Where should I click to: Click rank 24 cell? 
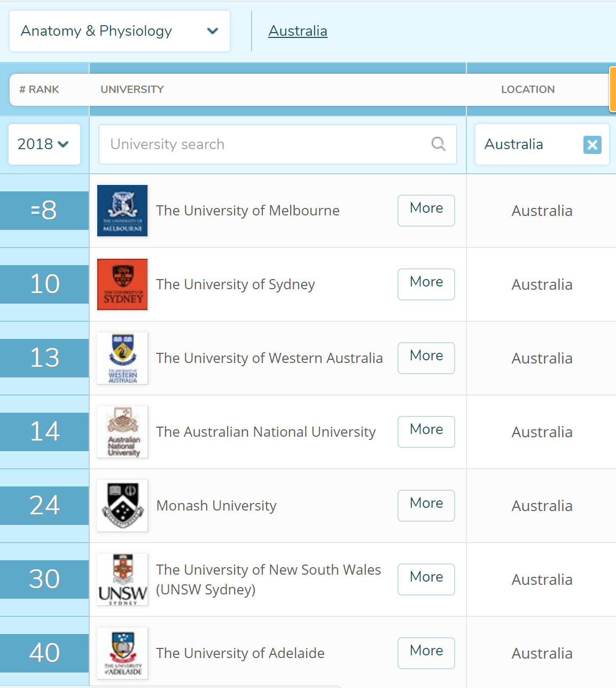[44, 506]
